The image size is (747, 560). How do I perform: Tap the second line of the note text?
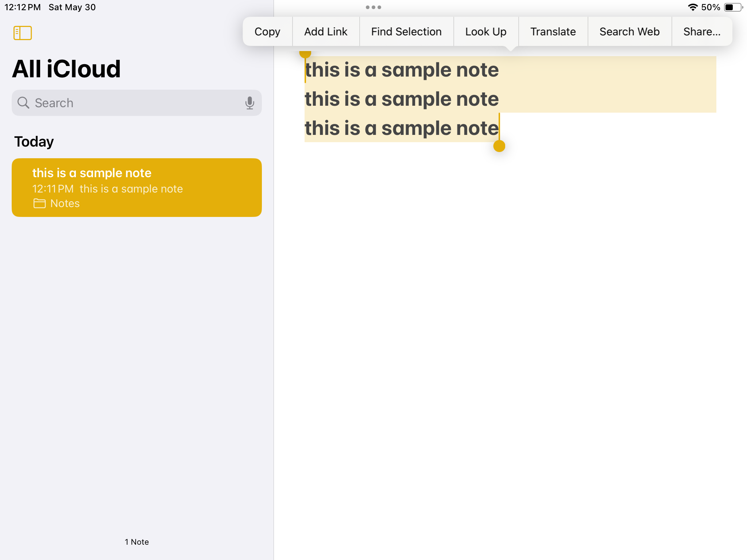tap(402, 99)
